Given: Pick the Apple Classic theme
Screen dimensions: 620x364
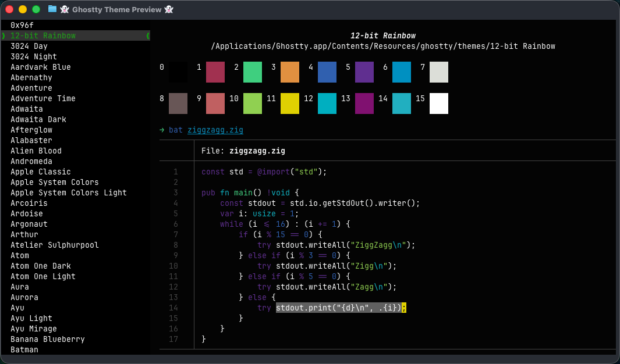Looking at the screenshot, I should click(x=41, y=172).
